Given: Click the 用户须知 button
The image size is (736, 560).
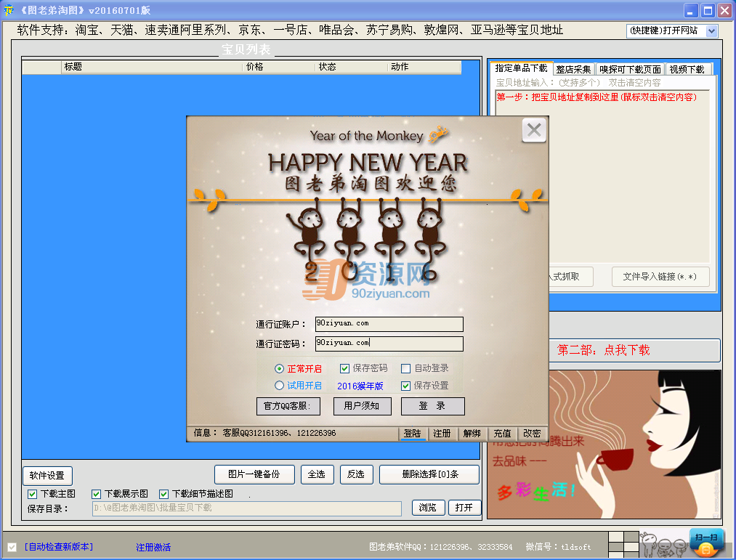Looking at the screenshot, I should click(x=362, y=406).
